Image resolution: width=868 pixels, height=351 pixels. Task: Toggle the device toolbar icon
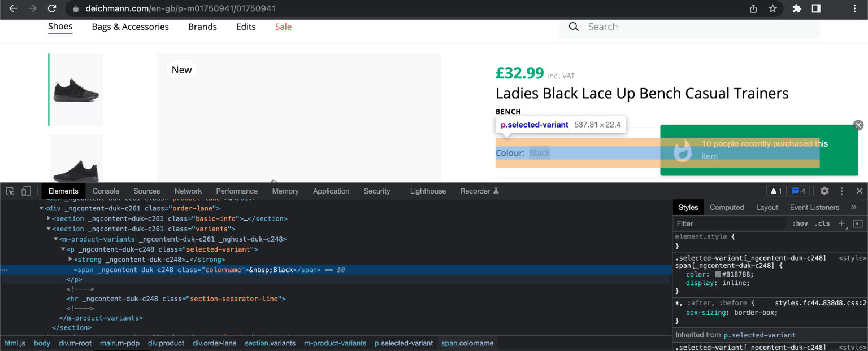[x=26, y=191]
